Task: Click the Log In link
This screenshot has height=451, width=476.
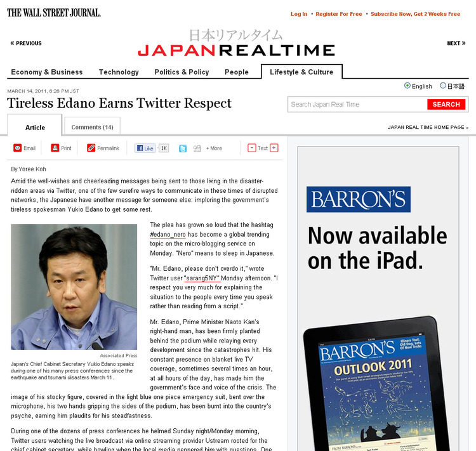Action: (x=299, y=14)
